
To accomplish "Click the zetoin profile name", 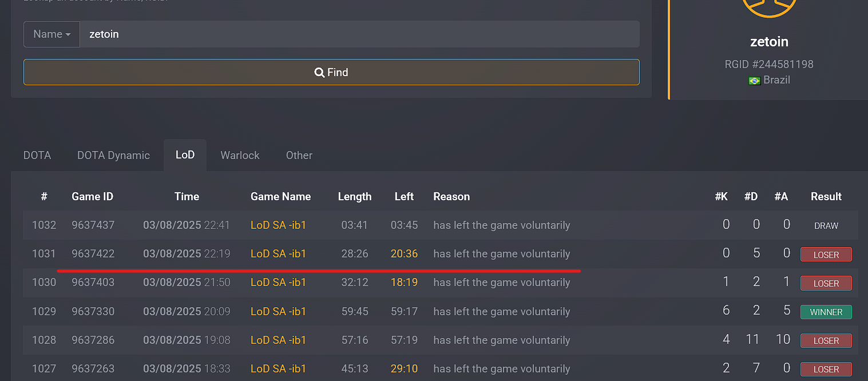I will click(x=769, y=42).
